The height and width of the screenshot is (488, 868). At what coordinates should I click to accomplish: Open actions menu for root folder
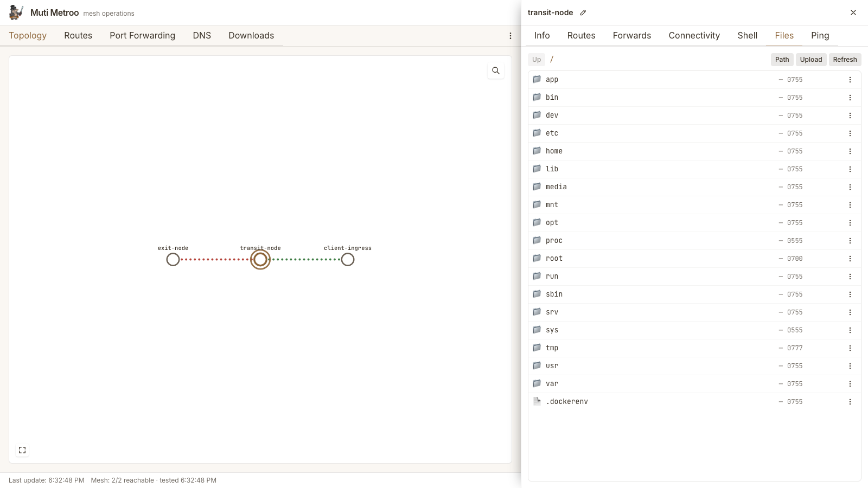[850, 259]
